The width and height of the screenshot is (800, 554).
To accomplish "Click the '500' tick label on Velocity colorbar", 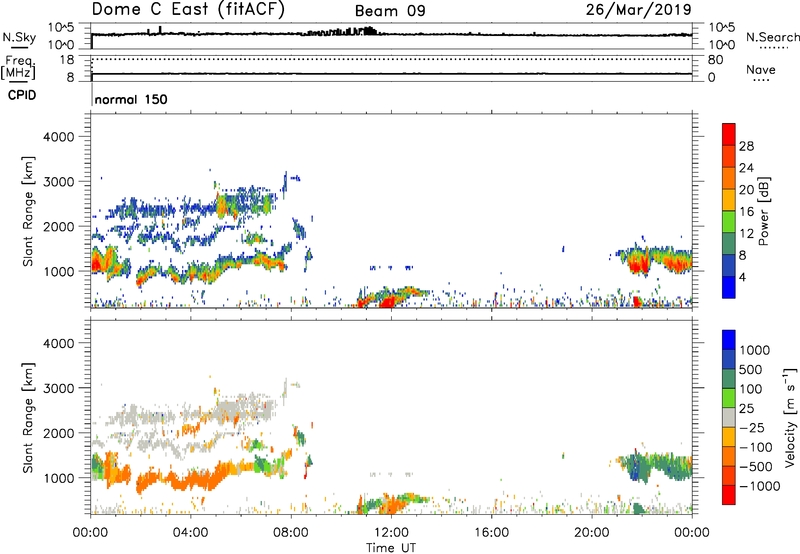I will point(753,370).
